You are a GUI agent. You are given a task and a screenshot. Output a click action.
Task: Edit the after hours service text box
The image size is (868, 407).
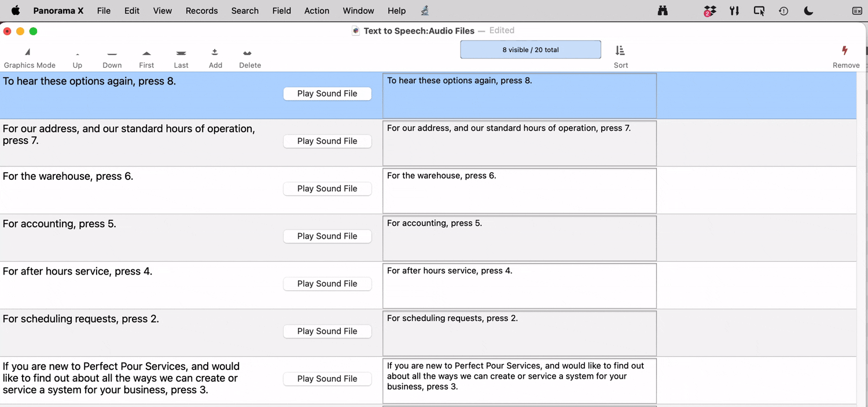tap(519, 286)
